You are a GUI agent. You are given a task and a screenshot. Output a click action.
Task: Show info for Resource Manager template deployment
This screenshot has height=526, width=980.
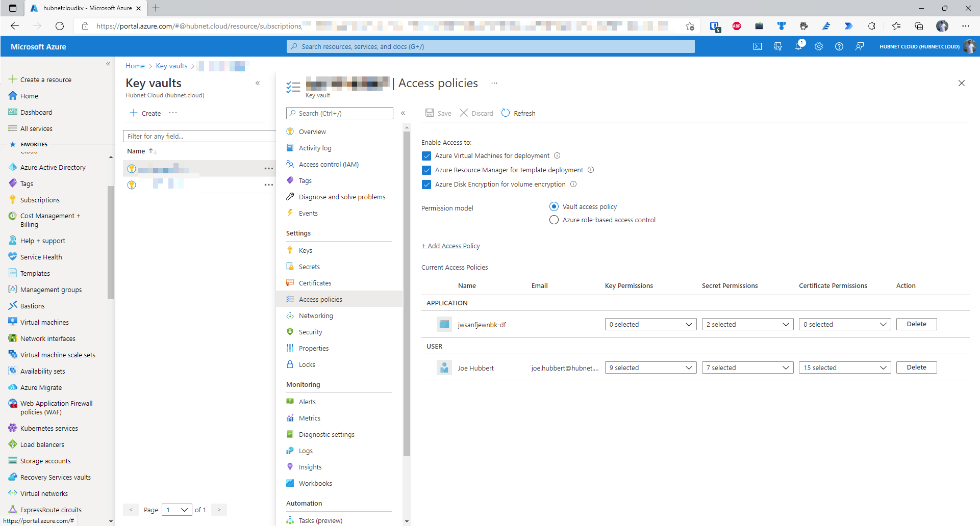[x=591, y=170]
